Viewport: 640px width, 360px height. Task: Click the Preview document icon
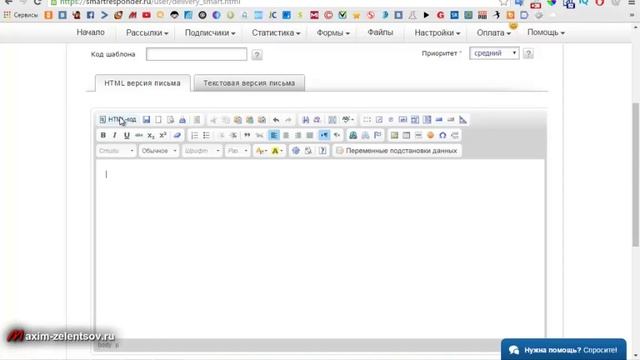click(170, 120)
